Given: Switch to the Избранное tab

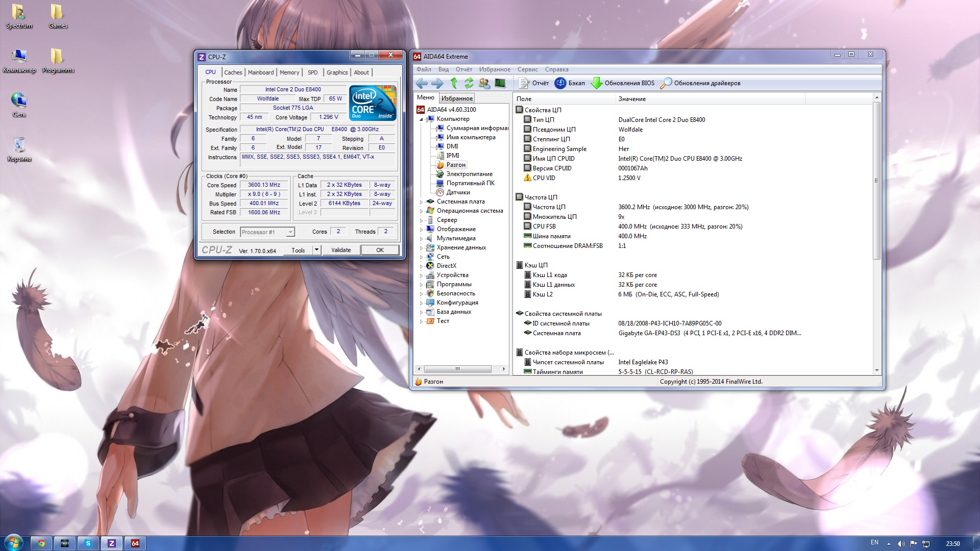Looking at the screenshot, I should pos(457,98).
